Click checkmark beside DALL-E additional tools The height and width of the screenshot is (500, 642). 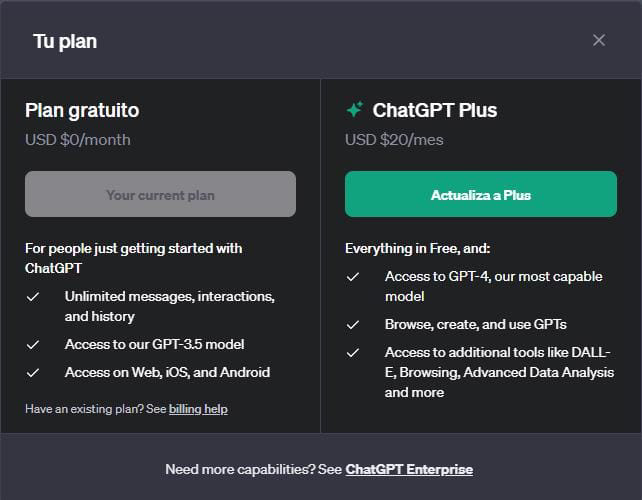point(353,353)
